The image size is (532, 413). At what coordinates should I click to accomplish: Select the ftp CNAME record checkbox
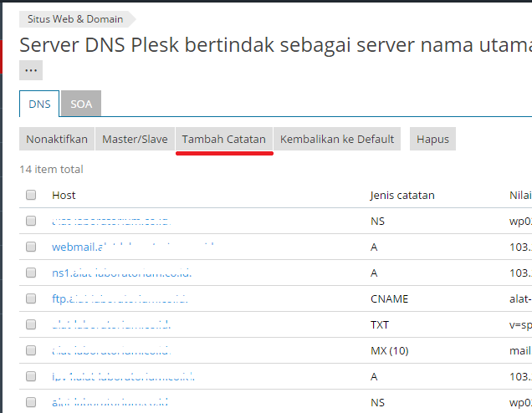pos(31,298)
